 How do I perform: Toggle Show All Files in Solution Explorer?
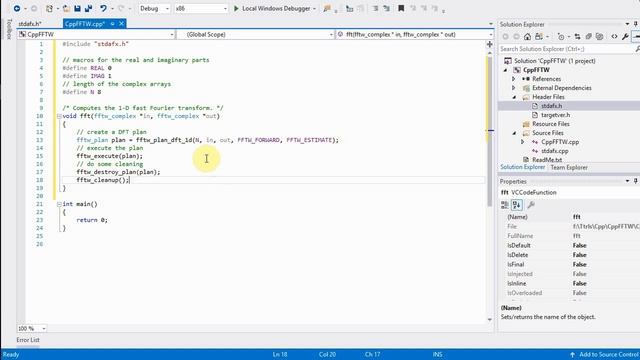coord(599,37)
